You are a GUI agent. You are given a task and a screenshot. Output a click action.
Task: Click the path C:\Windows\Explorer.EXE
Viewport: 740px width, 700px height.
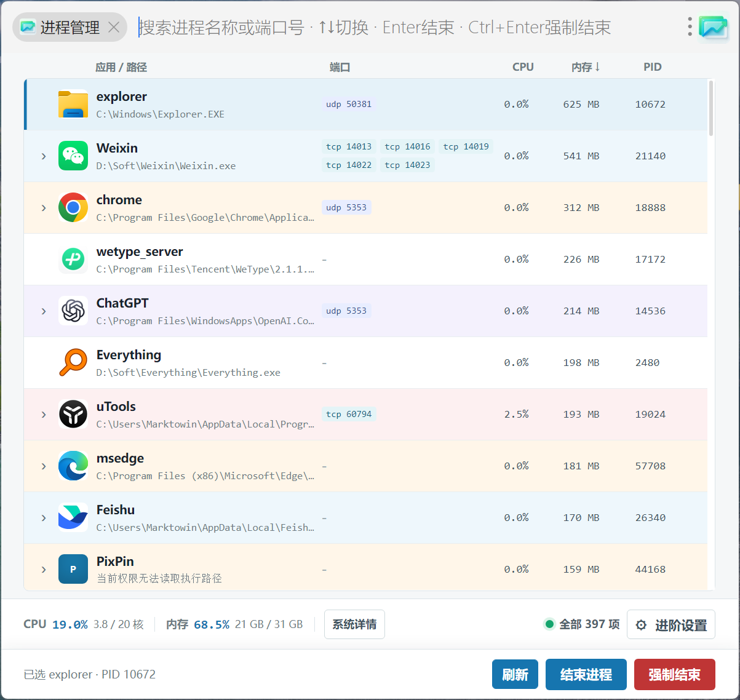click(x=161, y=114)
